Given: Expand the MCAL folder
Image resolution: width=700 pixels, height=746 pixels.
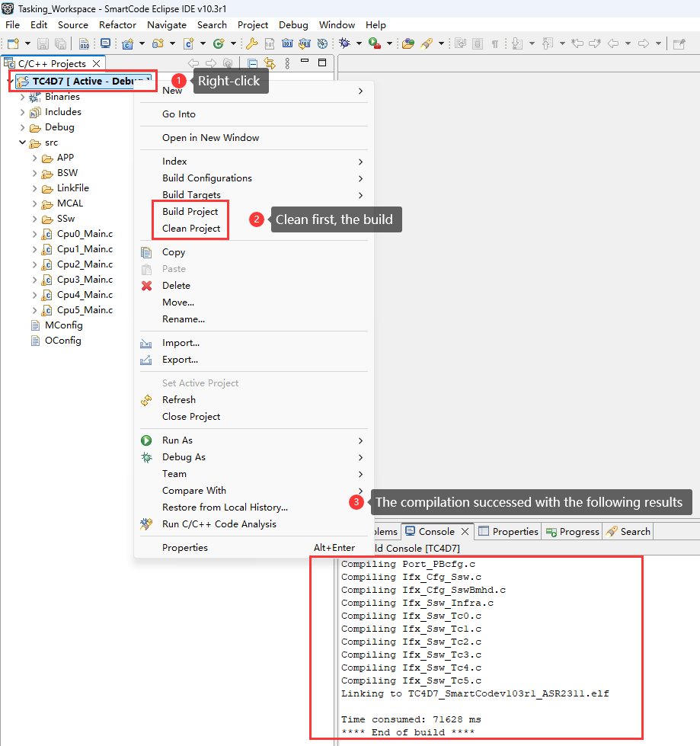Looking at the screenshot, I should 35,203.
